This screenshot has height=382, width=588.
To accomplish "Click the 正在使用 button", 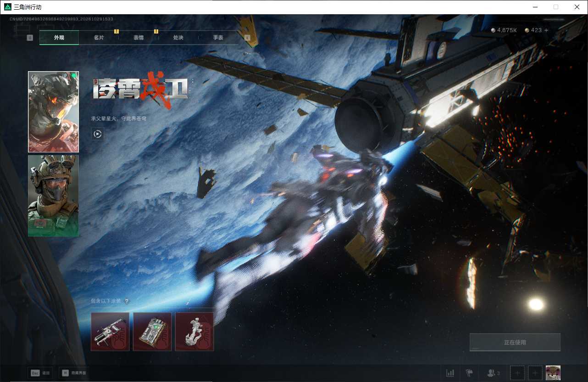I will click(515, 343).
